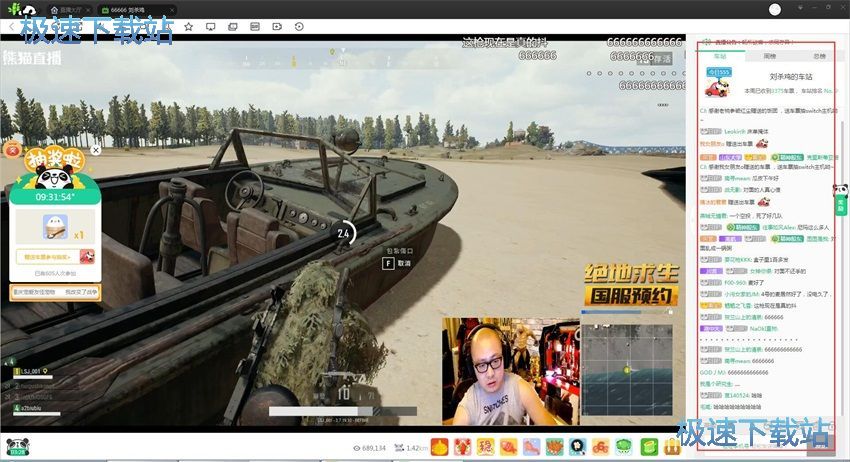Click the video record icon in the toolbar
The height and width of the screenshot is (462, 850).
click(277, 27)
